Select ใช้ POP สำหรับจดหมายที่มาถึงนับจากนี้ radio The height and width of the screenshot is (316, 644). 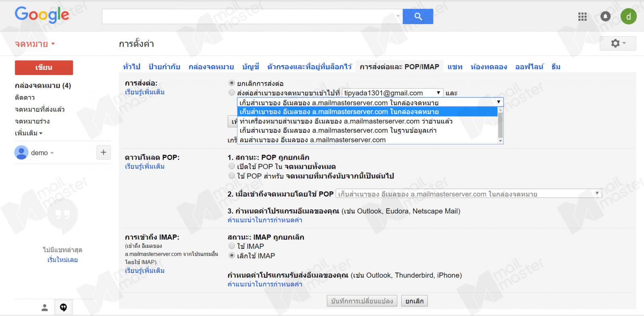[232, 176]
